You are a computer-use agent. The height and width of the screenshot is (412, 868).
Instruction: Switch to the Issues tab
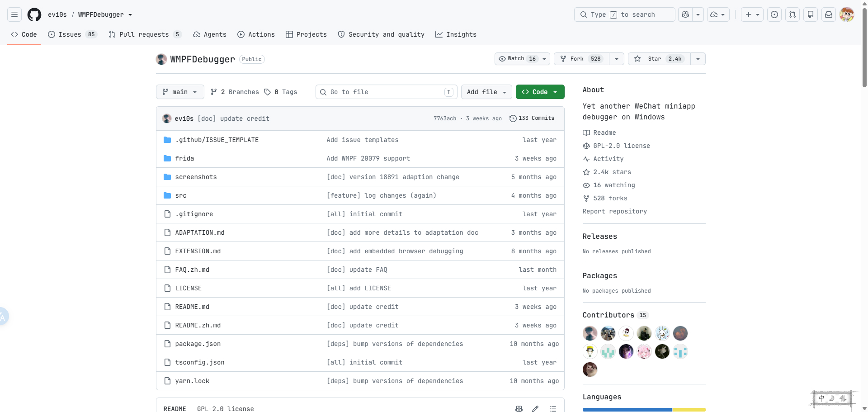coord(72,34)
